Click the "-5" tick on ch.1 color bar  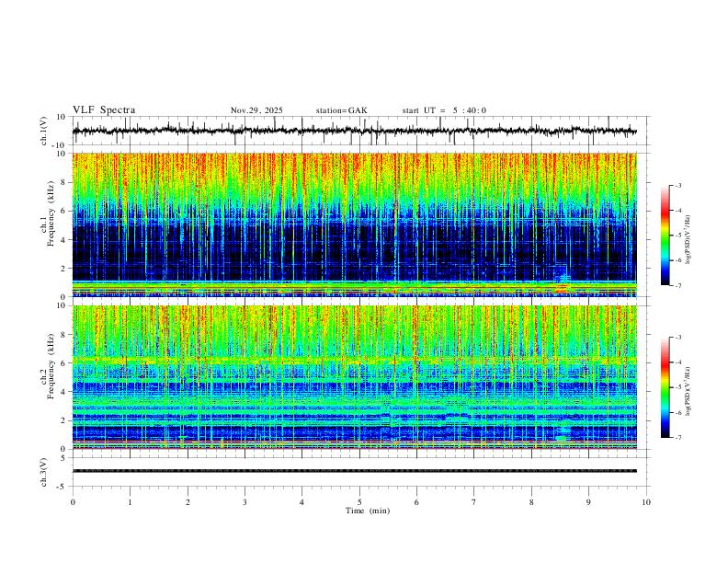[x=678, y=236]
